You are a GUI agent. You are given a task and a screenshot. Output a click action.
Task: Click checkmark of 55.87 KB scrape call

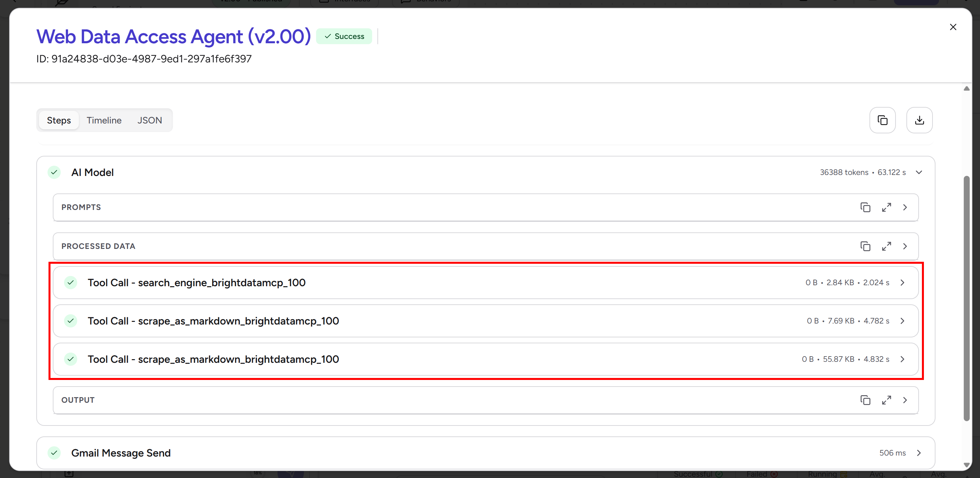pyautogui.click(x=70, y=359)
